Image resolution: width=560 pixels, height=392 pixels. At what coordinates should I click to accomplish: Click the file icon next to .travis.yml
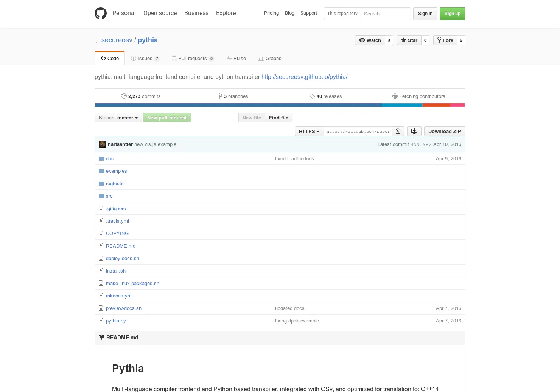coord(101,221)
